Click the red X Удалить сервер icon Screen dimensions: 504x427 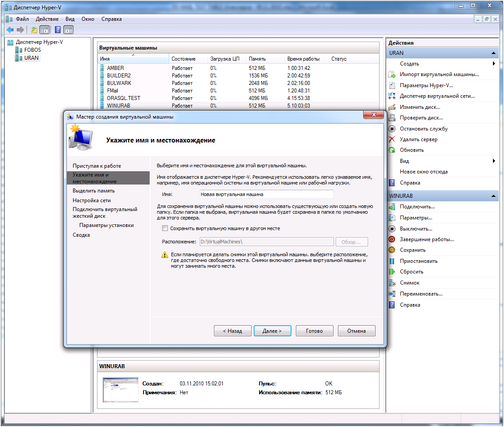coord(392,139)
